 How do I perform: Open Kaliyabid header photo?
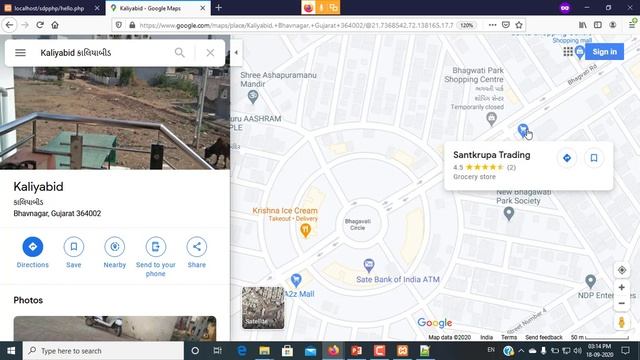click(x=115, y=118)
